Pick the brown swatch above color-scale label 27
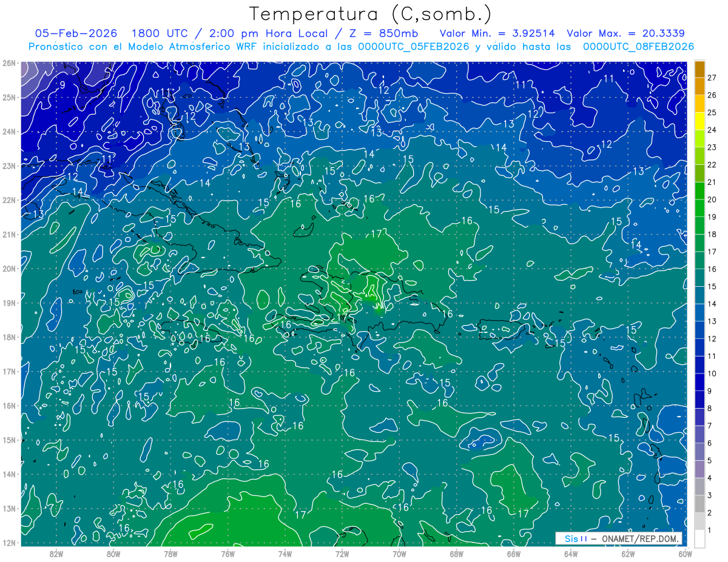 click(x=700, y=69)
